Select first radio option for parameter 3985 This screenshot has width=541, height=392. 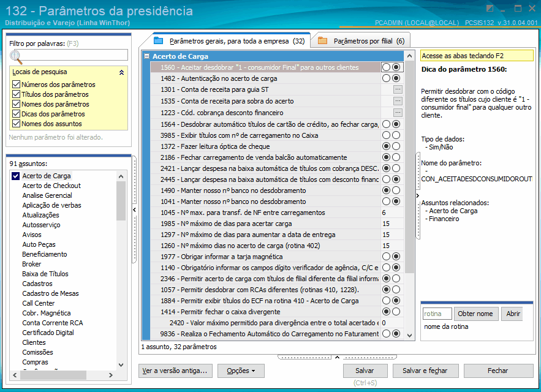(x=386, y=135)
